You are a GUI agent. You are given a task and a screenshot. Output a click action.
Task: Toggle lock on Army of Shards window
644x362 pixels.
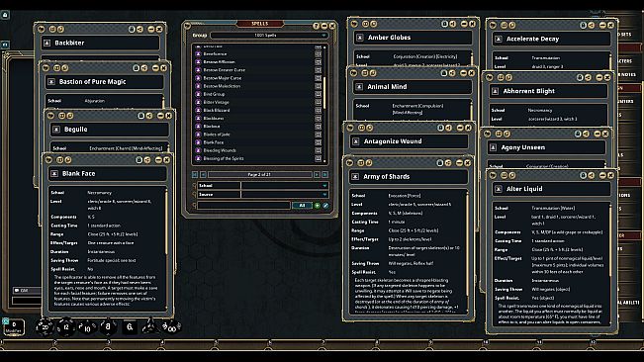click(x=439, y=163)
